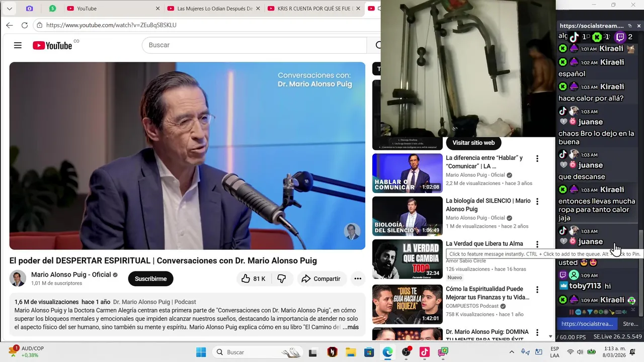Open Hablar o Comunicar video thumbnail

point(408,173)
